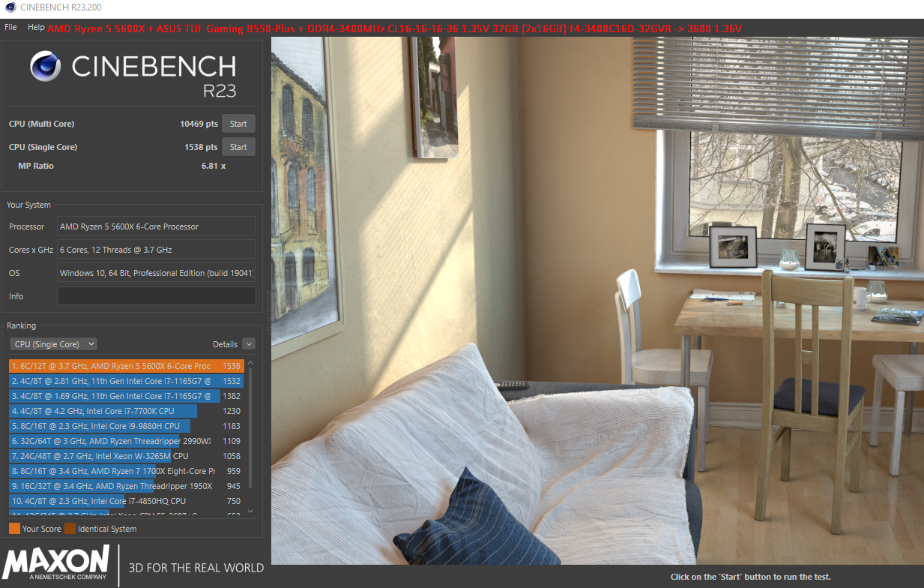Start the CPU Multi Core test
This screenshot has width=924, height=588.
(238, 124)
